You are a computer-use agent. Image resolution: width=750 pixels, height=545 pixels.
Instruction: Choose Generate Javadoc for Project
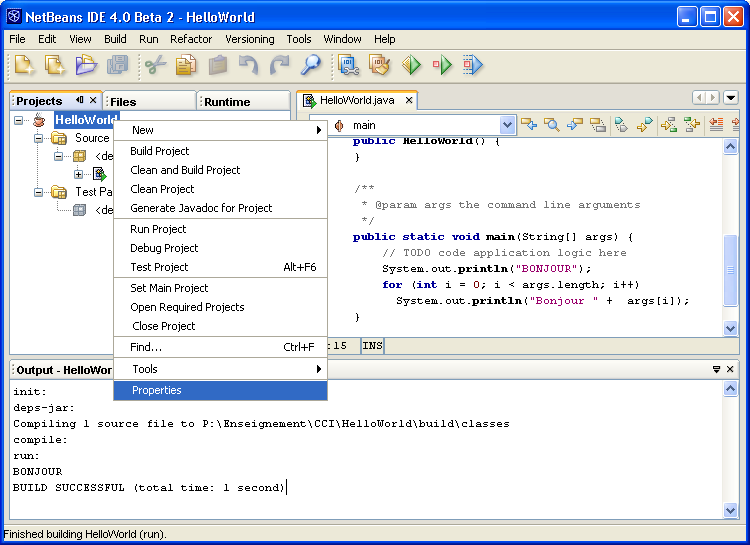[x=221, y=208]
